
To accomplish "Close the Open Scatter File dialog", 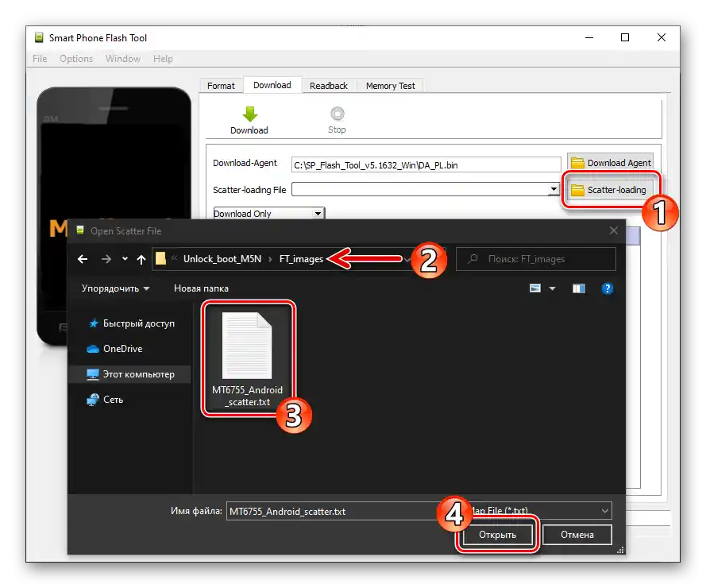I will tap(613, 230).
